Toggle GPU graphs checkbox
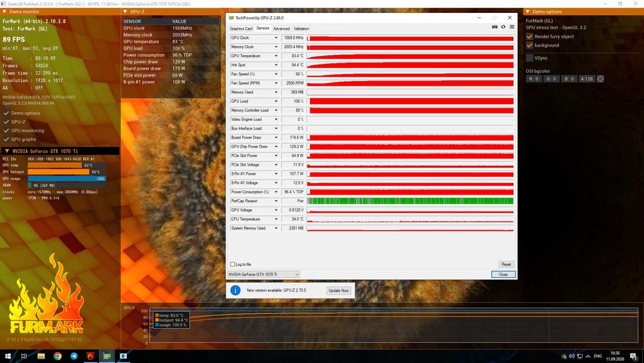The image size is (644, 363). point(6,139)
